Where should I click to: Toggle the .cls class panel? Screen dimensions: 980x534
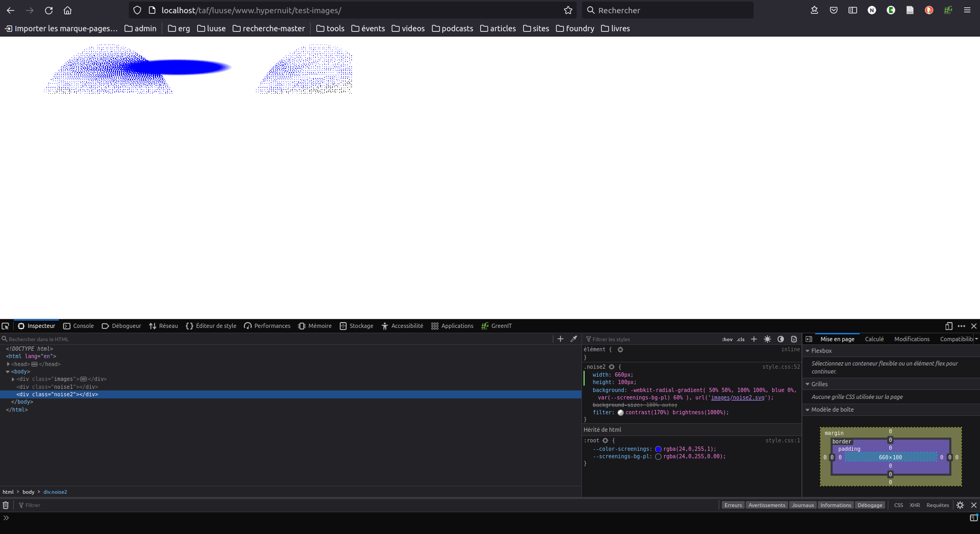point(741,340)
